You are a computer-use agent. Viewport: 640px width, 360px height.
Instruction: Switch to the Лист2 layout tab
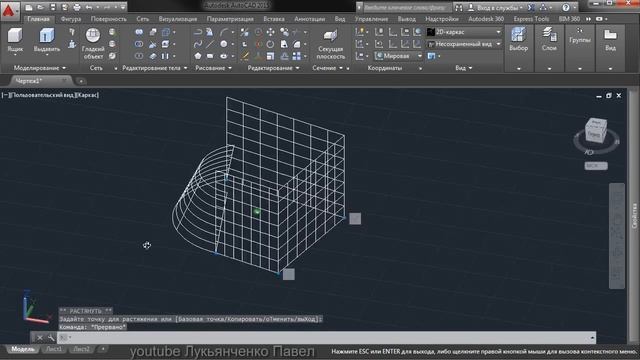(x=81, y=349)
